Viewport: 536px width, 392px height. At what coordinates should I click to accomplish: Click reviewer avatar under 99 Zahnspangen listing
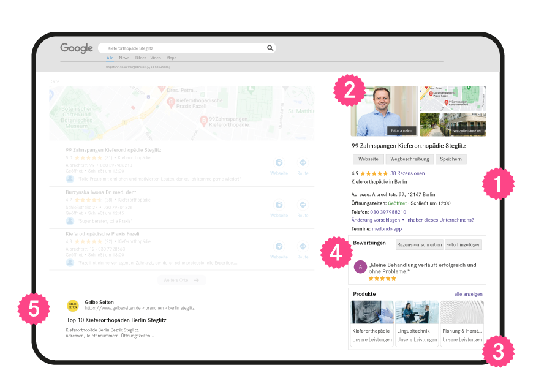click(x=70, y=179)
